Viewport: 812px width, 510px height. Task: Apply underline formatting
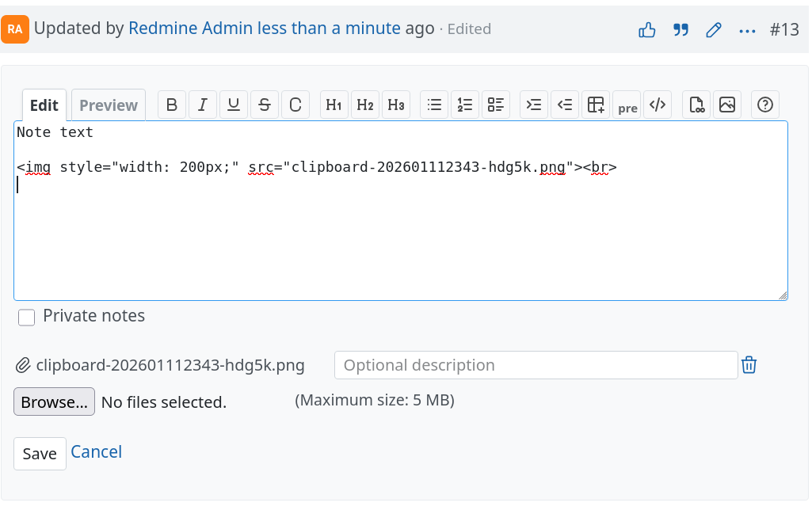coord(234,105)
